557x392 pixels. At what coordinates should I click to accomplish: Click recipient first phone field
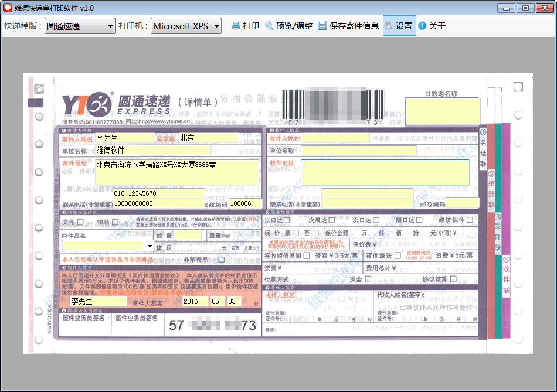point(367,193)
